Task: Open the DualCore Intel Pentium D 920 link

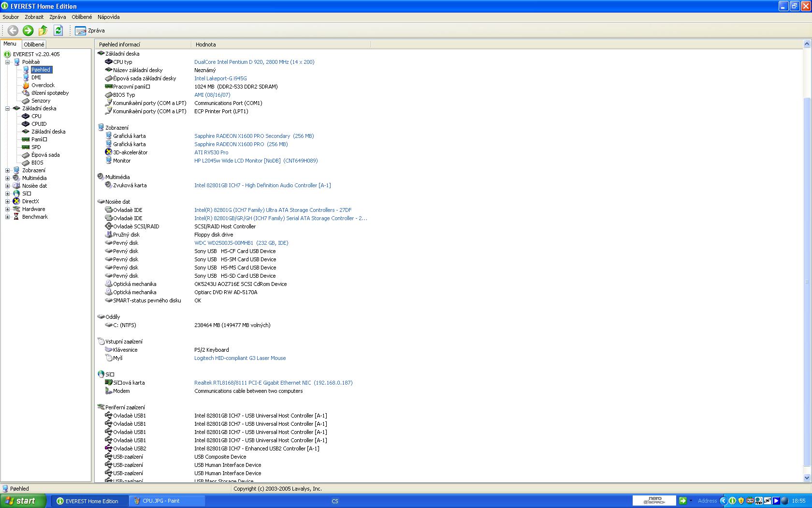Action: [x=254, y=62]
